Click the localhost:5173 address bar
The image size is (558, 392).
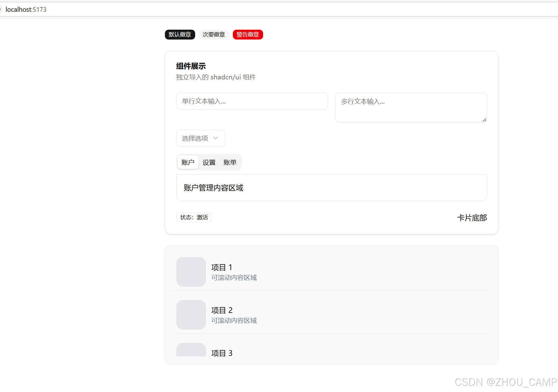tap(26, 10)
